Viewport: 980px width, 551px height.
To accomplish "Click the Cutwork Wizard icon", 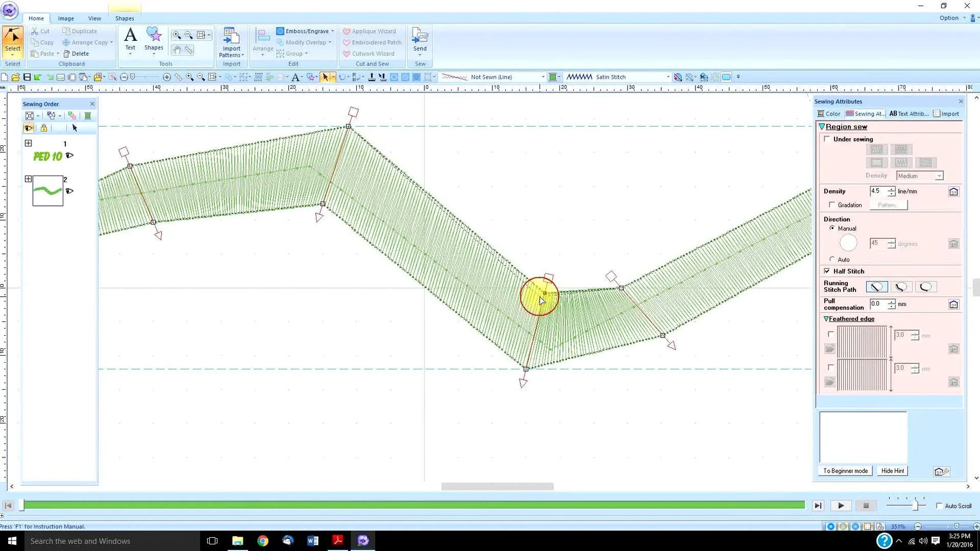I will [x=371, y=53].
